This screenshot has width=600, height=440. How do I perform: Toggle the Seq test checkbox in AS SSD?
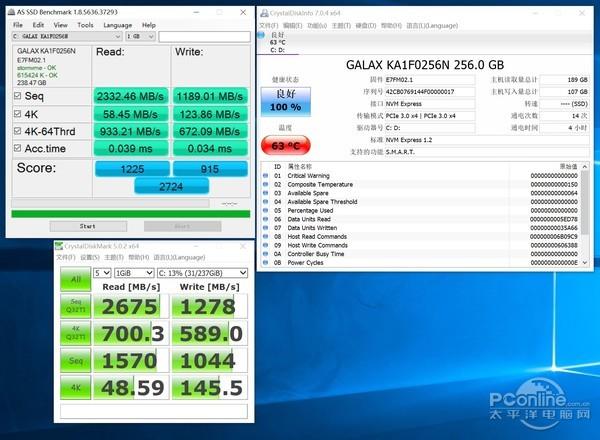pyautogui.click(x=17, y=96)
